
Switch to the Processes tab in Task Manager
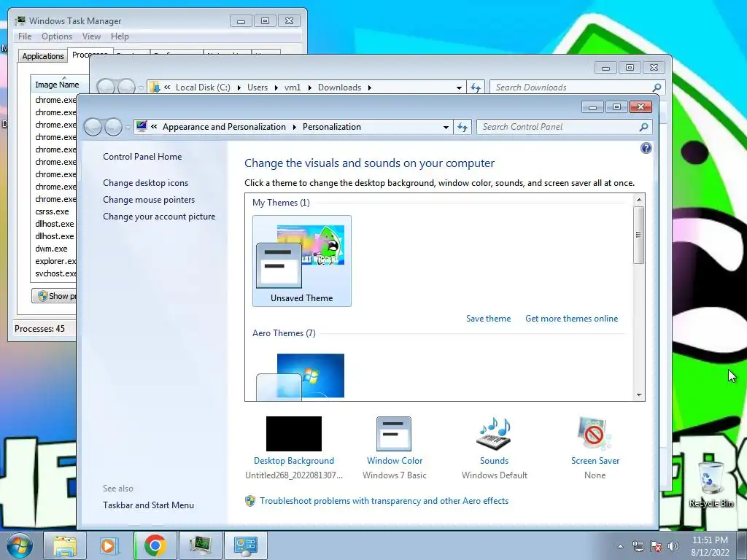click(x=90, y=54)
